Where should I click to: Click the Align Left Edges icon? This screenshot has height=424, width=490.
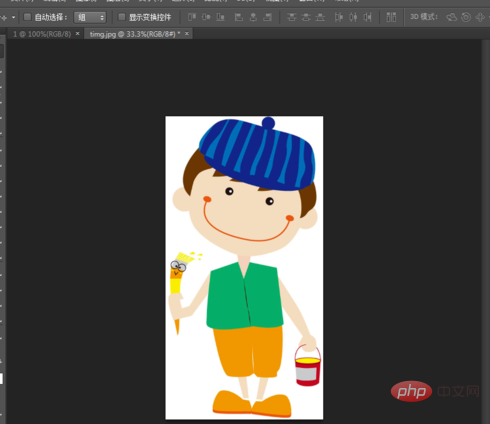tap(239, 17)
